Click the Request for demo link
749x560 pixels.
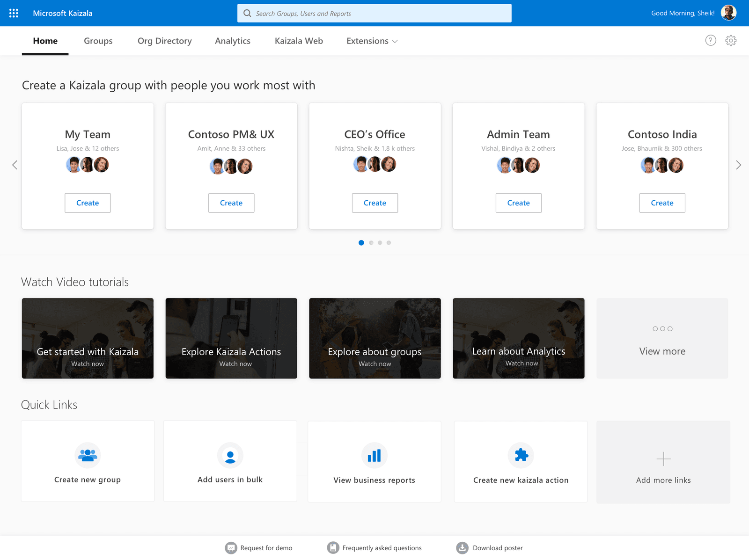pyautogui.click(x=266, y=548)
